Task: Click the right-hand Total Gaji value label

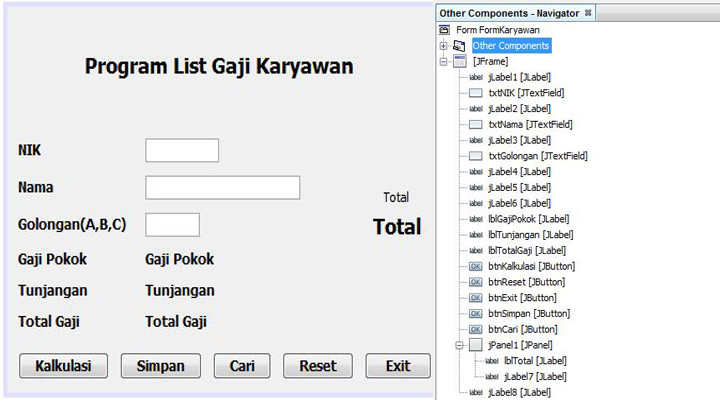Action: (x=176, y=321)
